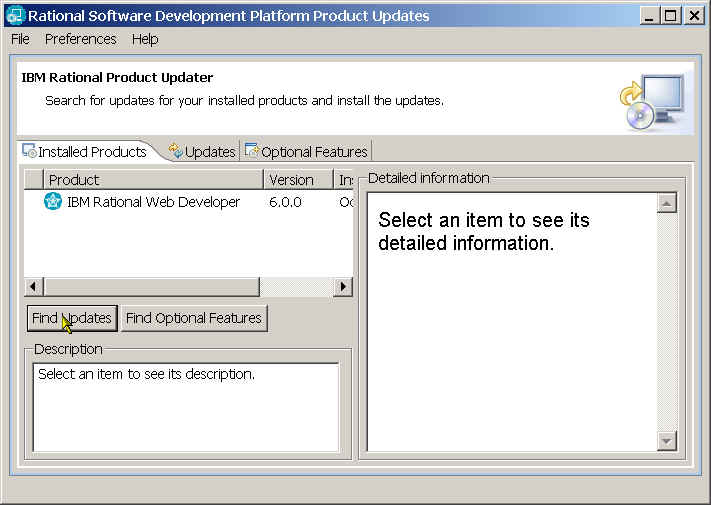711x505 pixels.
Task: Click the IBM Rational Web Developer product icon
Action: [x=53, y=201]
